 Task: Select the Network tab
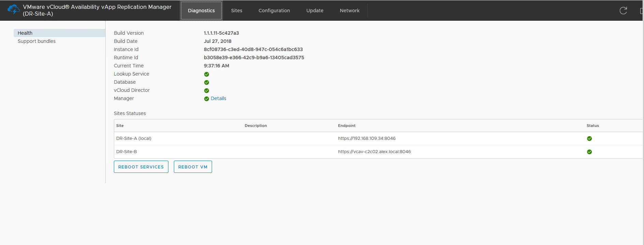349,11
